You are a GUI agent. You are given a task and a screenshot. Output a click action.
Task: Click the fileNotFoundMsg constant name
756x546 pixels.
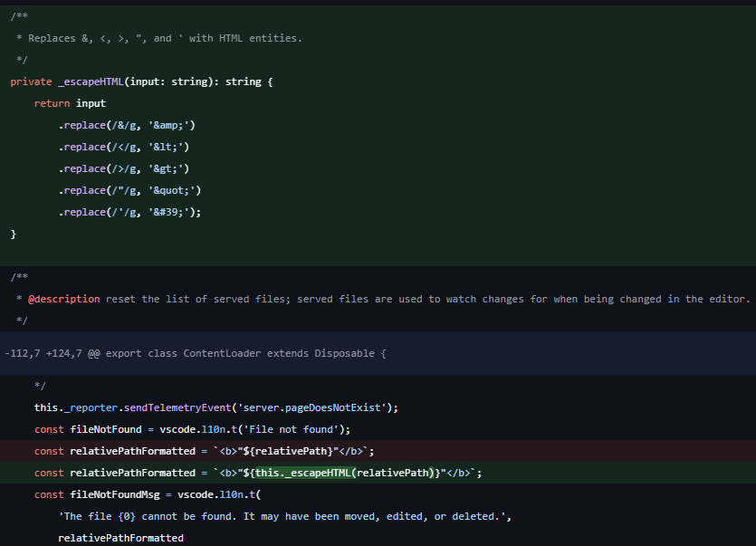click(x=118, y=493)
